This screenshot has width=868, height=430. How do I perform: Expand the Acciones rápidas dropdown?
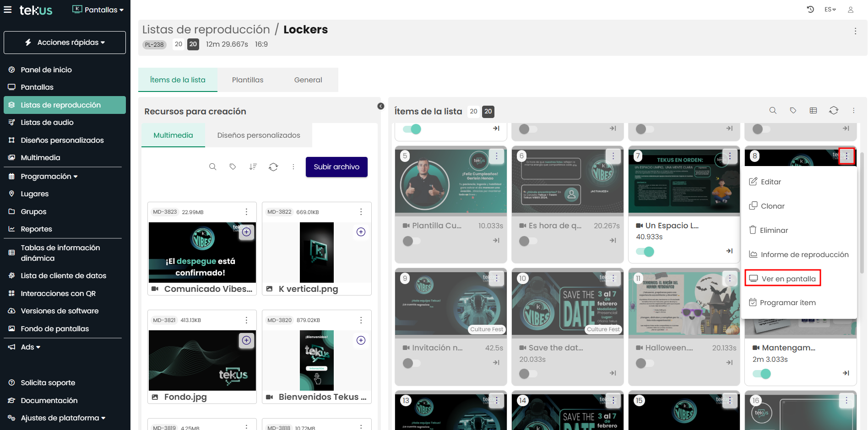(65, 43)
